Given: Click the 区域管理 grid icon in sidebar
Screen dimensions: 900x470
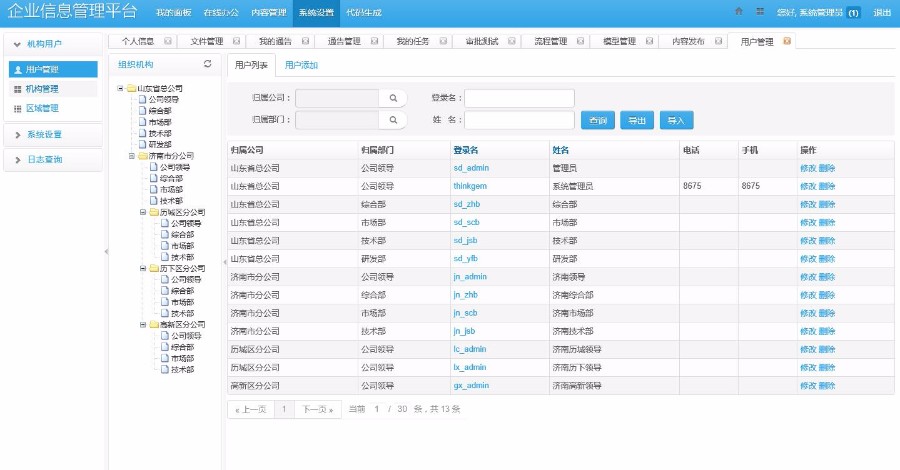Looking at the screenshot, I should coord(18,108).
